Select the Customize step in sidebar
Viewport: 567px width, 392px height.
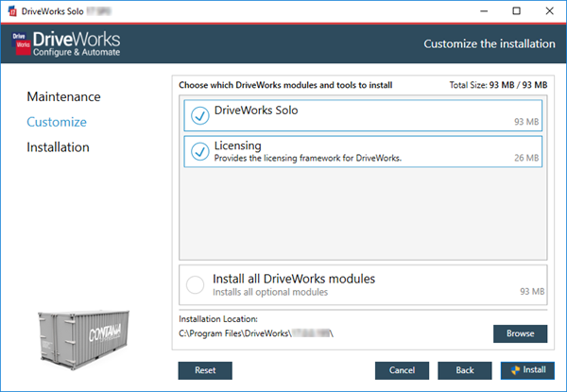57,122
